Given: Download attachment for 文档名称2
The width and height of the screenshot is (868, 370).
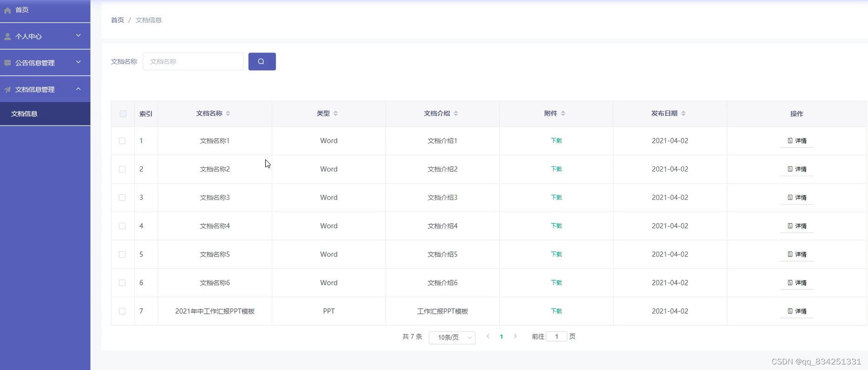Looking at the screenshot, I should [x=556, y=169].
